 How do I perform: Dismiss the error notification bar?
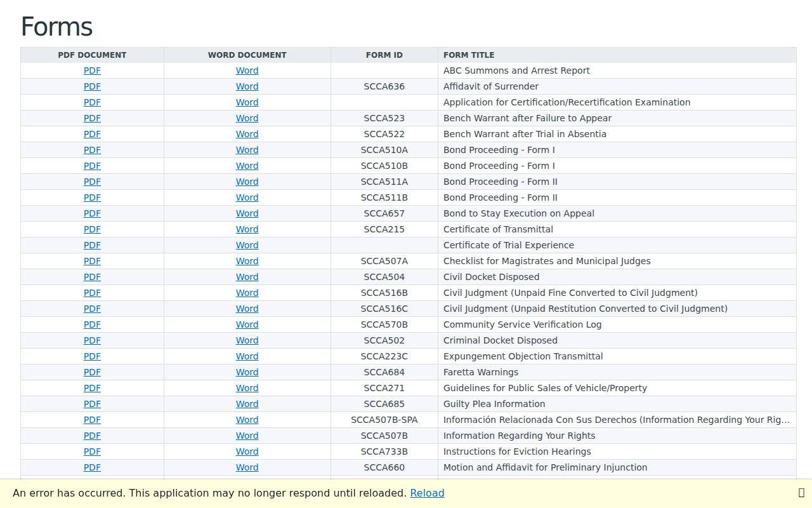tap(801, 493)
